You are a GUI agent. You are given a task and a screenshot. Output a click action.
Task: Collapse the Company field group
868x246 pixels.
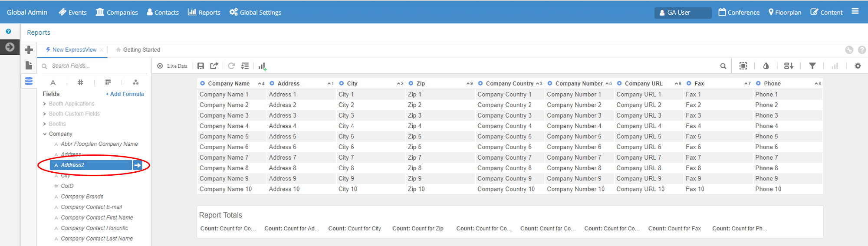[45, 134]
